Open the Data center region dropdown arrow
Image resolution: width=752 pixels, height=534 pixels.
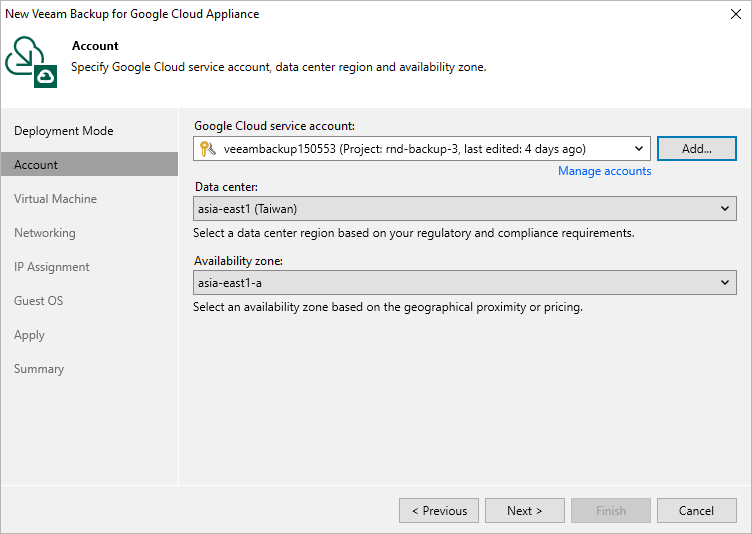(x=725, y=209)
